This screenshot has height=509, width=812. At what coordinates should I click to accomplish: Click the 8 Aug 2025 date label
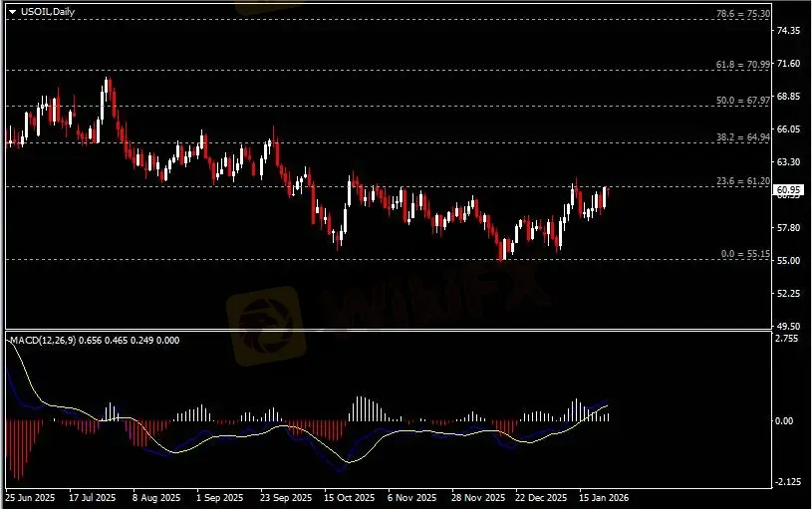[156, 498]
